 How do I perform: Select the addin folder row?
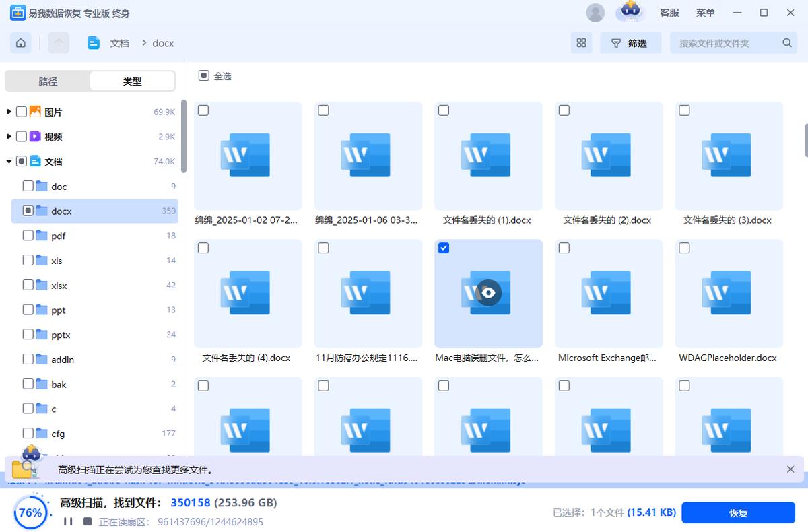pyautogui.click(x=95, y=360)
